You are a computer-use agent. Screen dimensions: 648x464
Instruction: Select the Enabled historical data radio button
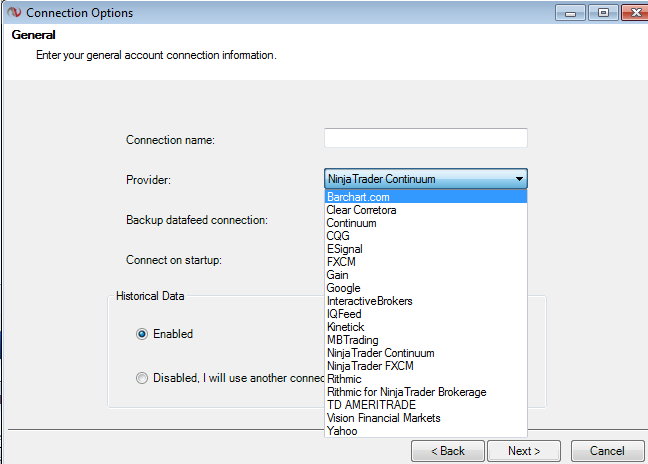coord(142,334)
